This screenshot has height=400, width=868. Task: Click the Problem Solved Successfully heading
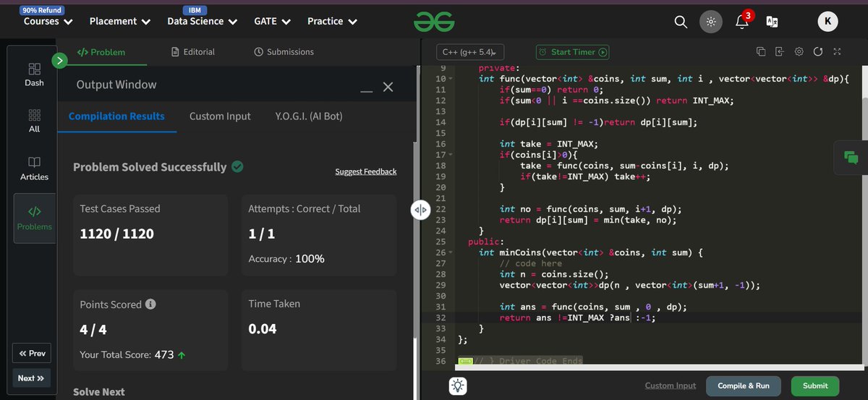tap(150, 167)
